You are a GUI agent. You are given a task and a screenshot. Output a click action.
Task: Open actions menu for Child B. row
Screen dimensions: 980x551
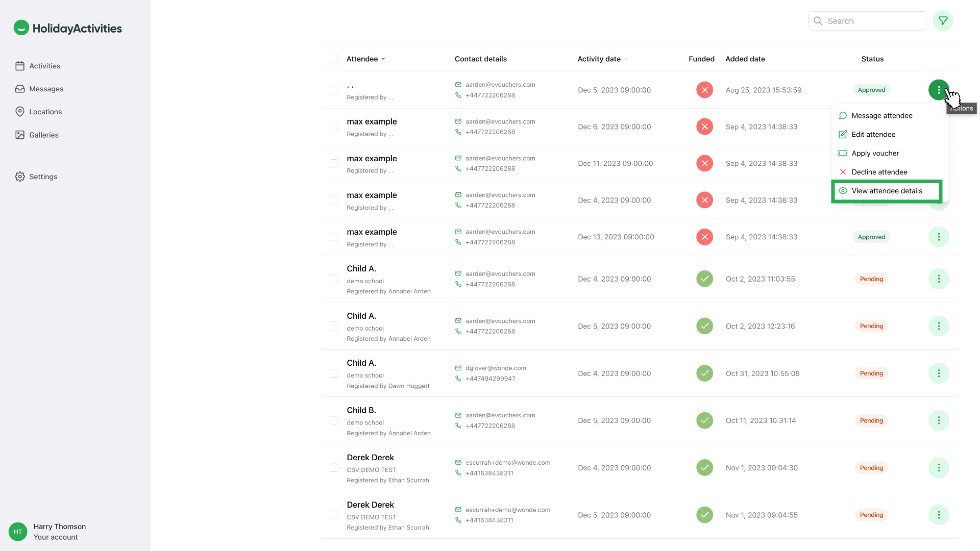pos(938,420)
